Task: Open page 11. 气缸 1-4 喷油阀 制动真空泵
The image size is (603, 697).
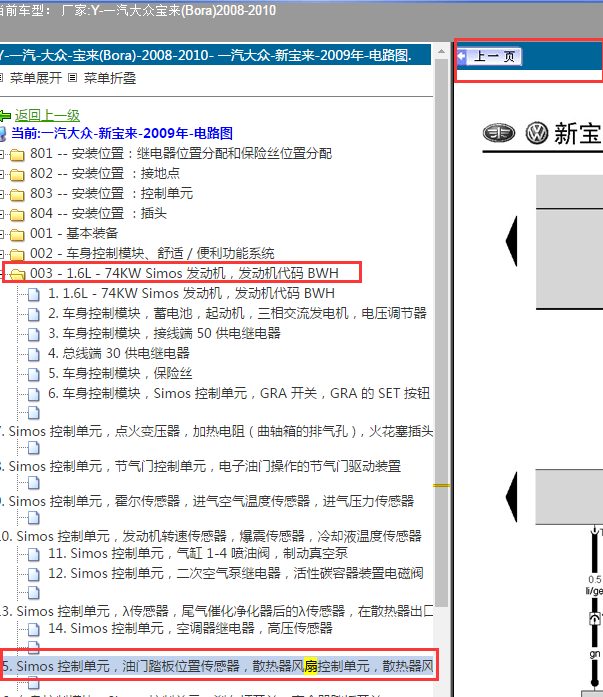Action: 198,553
